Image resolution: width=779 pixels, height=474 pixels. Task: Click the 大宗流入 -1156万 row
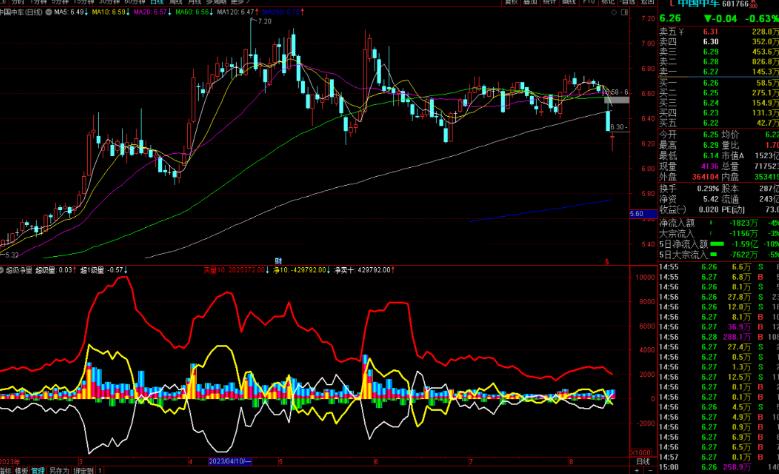[719, 234]
